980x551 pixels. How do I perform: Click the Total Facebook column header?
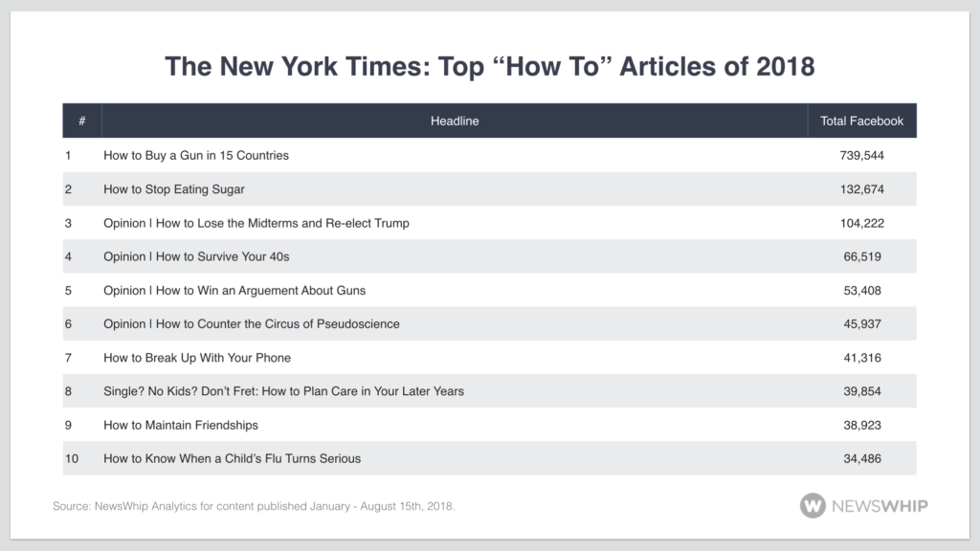pyautogui.click(x=861, y=121)
